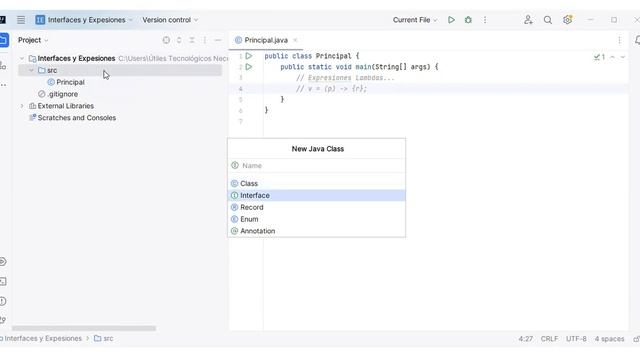Screen dimensions: 640x360
Task: Open Search Everywhere magnifier
Action: click(x=548, y=20)
